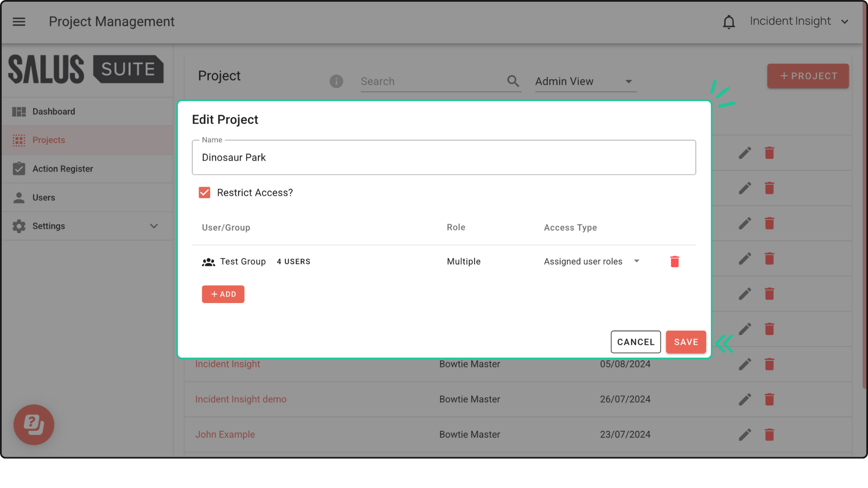Screen dimensions: 868x488
Task: Open the Incident Insight account dropdown
Action: [x=799, y=21]
